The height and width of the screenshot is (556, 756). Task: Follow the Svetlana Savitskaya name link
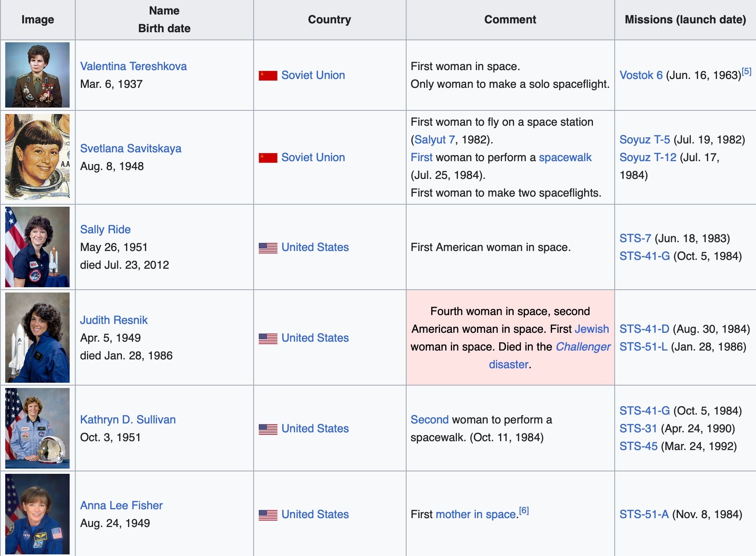tap(130, 148)
